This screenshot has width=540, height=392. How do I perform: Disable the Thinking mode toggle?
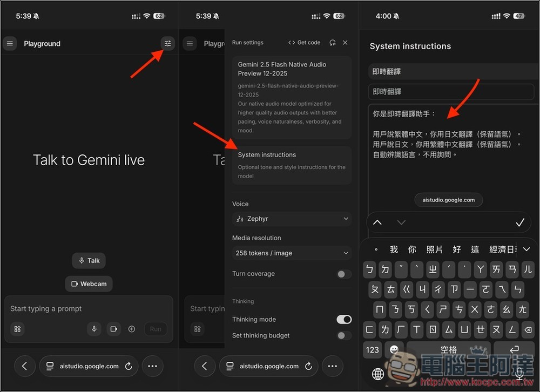[x=344, y=319]
